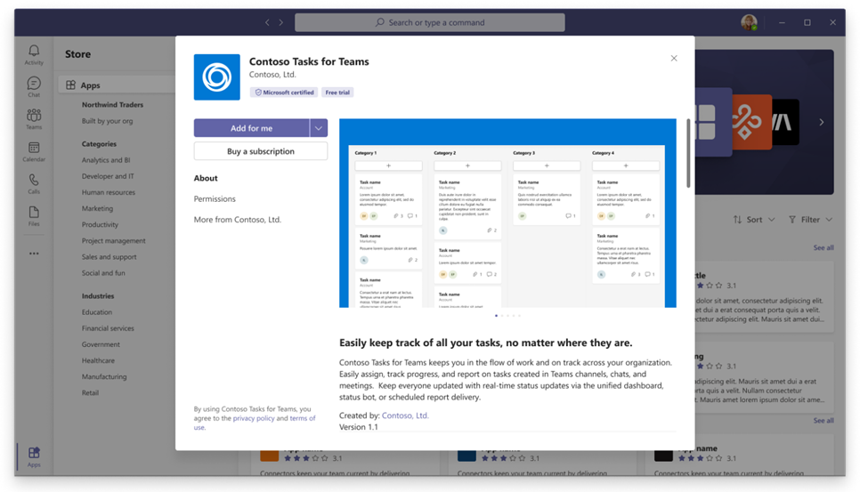Click the Add for me button
868x492 pixels.
click(251, 128)
